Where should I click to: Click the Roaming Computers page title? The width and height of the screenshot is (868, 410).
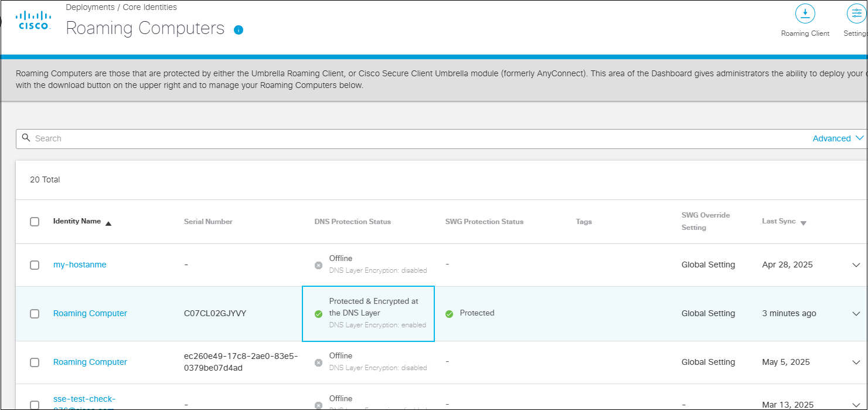(145, 28)
